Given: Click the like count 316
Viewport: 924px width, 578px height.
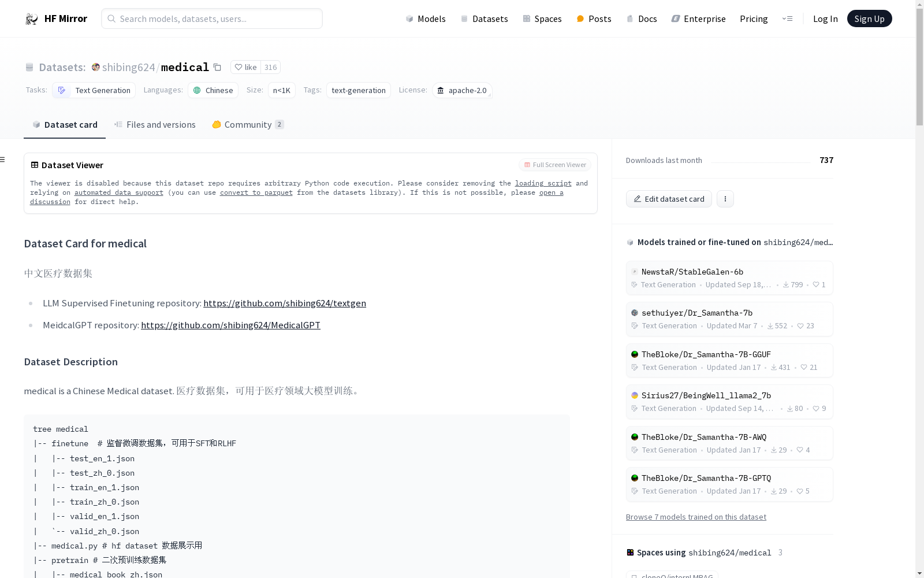Looking at the screenshot, I should click(271, 67).
